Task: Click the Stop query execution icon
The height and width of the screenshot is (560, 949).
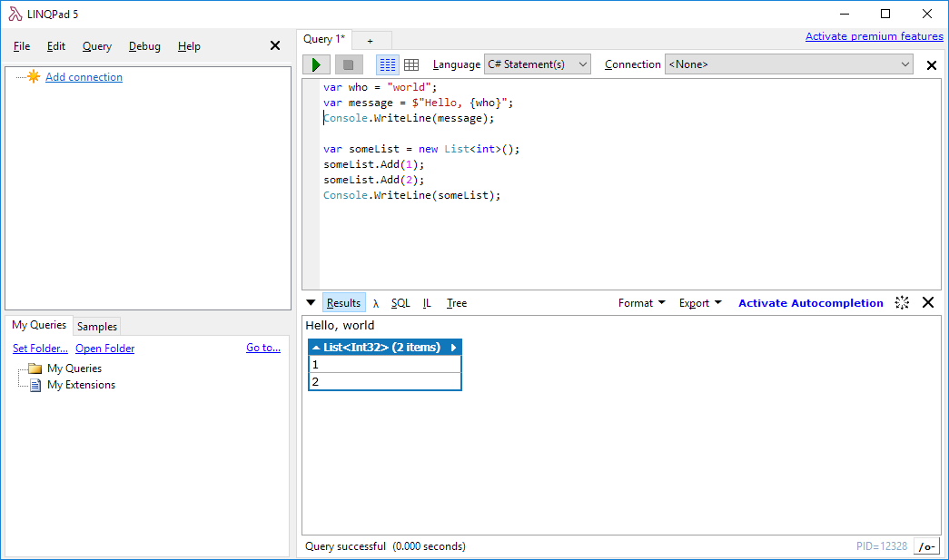Action: (349, 64)
